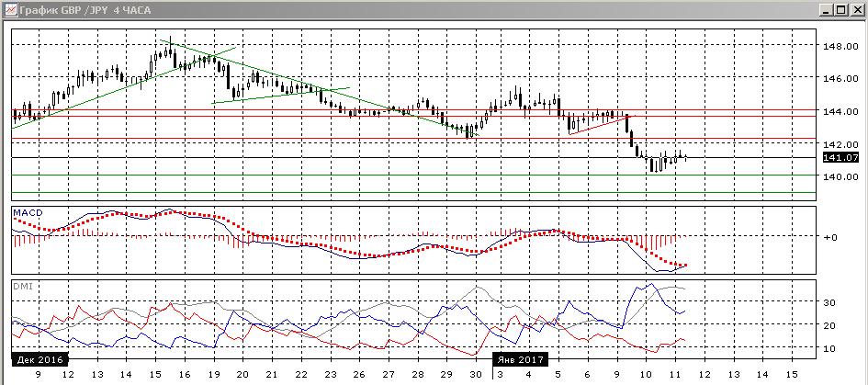Click the 30 level on DMI scale
This screenshot has width=868, height=385.
click(829, 302)
